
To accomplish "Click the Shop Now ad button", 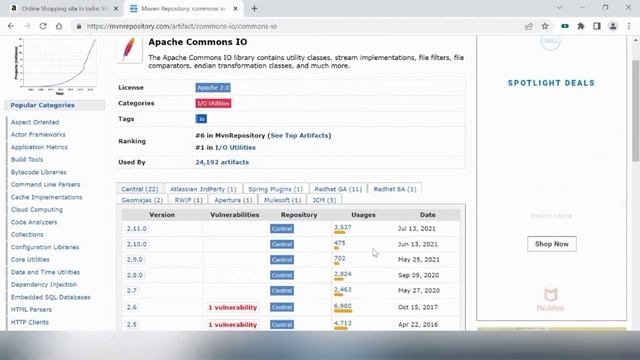I will [x=551, y=244].
